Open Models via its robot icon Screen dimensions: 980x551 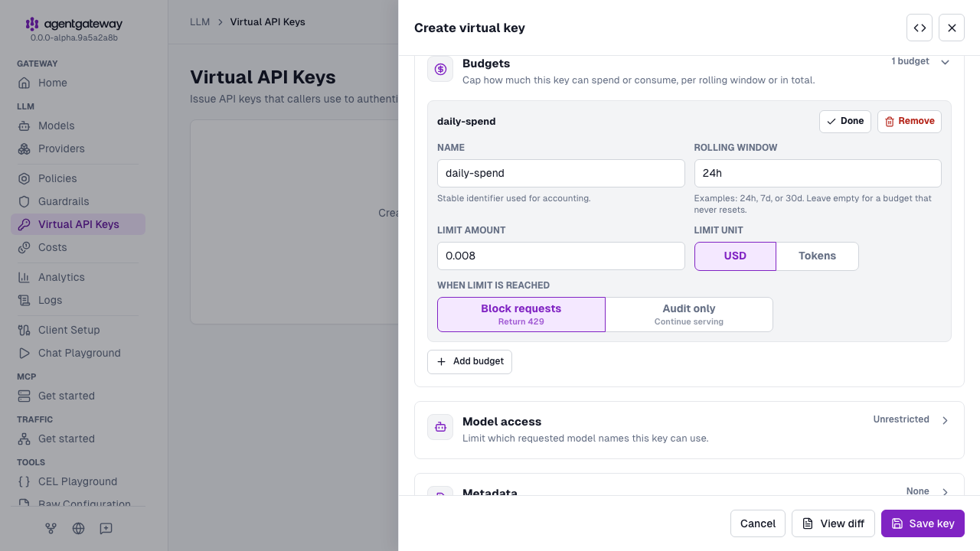[x=24, y=126]
